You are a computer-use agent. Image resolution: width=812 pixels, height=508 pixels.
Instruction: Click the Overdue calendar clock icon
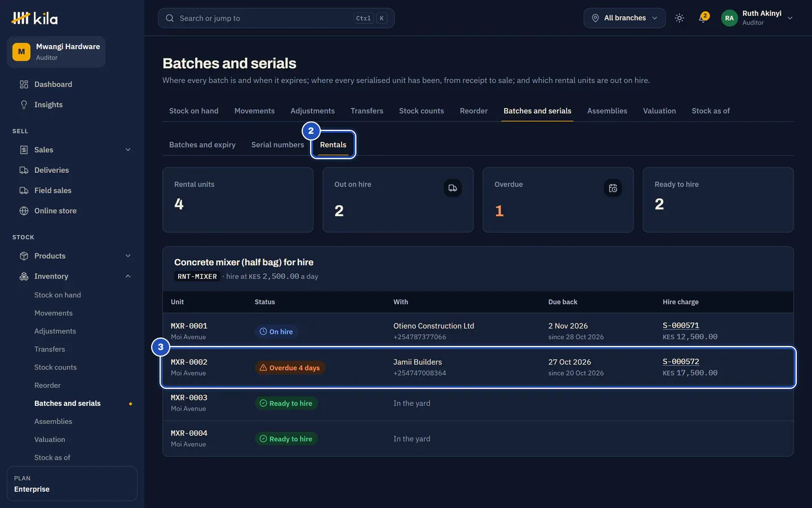pos(612,188)
